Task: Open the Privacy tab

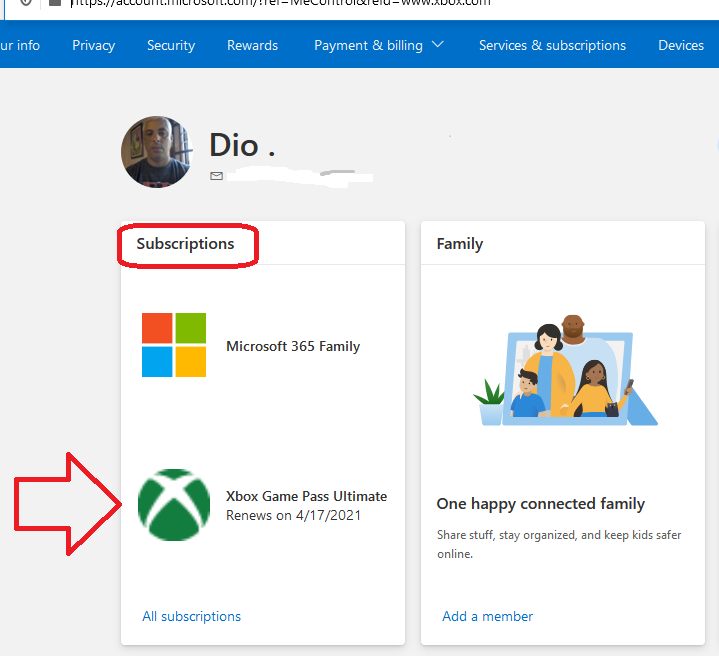Action: pos(94,45)
